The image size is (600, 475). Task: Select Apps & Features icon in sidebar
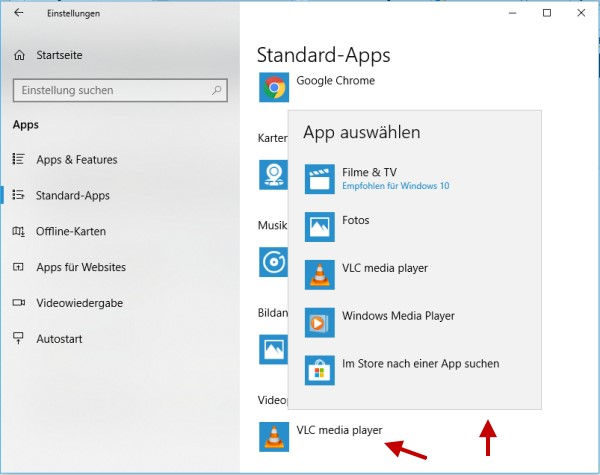click(18, 159)
